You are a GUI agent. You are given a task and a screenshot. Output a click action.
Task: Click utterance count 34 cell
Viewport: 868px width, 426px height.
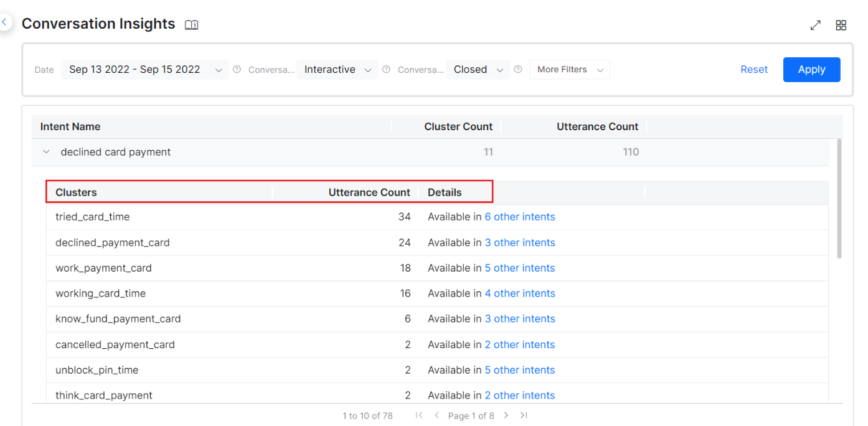click(x=405, y=217)
